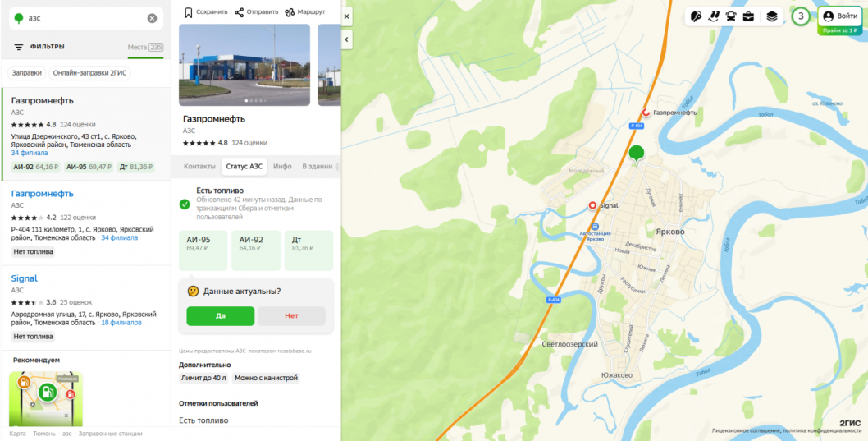Switch to the В здании tab

click(318, 166)
